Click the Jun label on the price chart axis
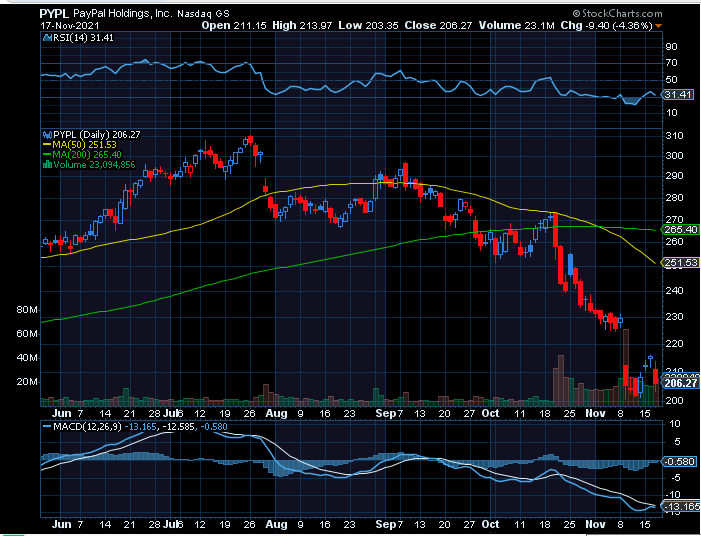 [61, 414]
